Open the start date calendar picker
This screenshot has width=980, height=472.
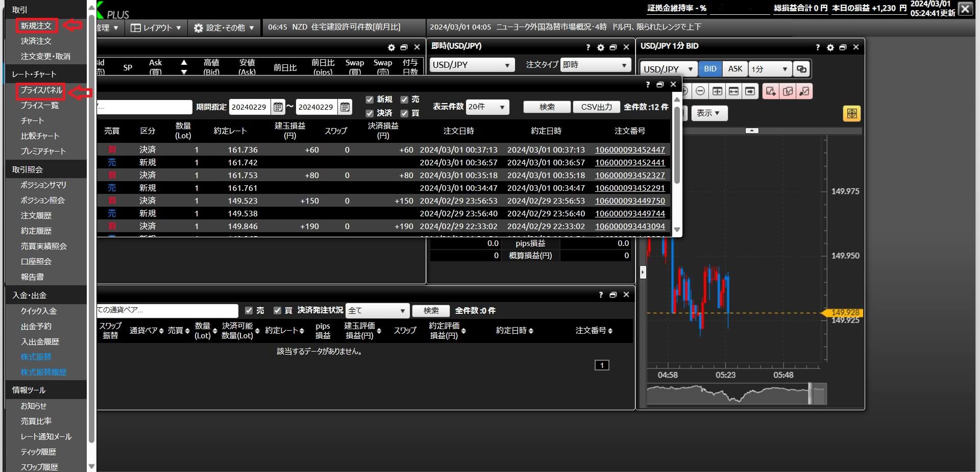point(278,107)
